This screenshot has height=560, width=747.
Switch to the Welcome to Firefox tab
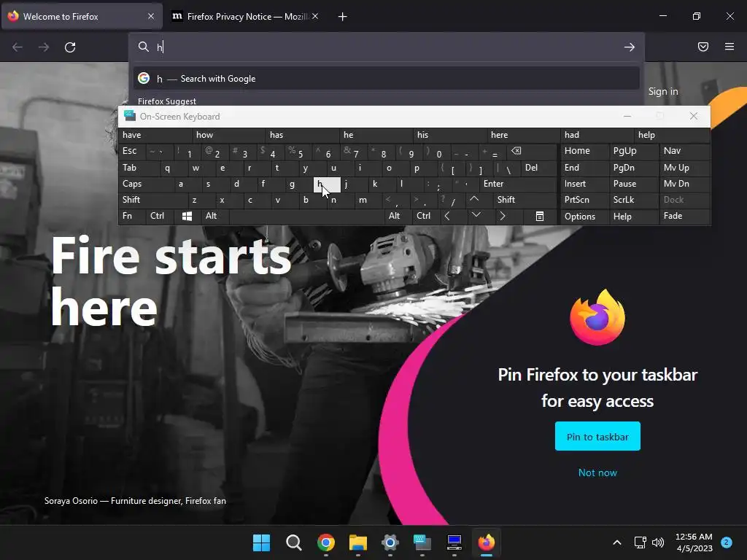[81, 16]
